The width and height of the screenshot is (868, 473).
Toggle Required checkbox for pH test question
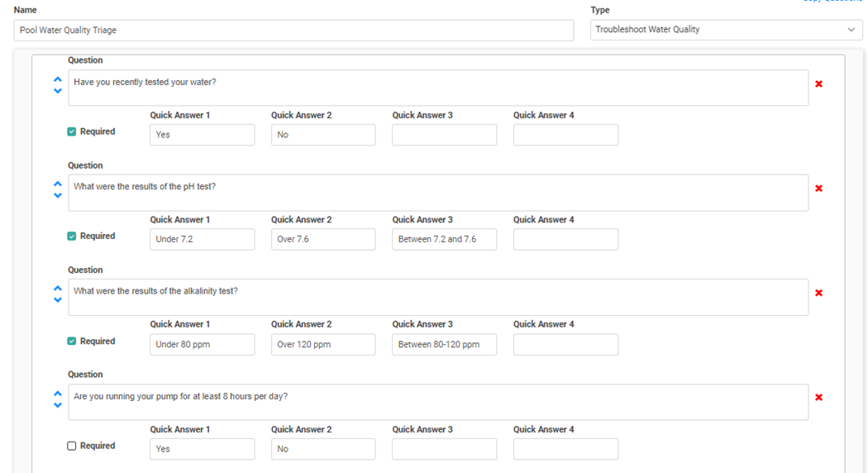[72, 236]
